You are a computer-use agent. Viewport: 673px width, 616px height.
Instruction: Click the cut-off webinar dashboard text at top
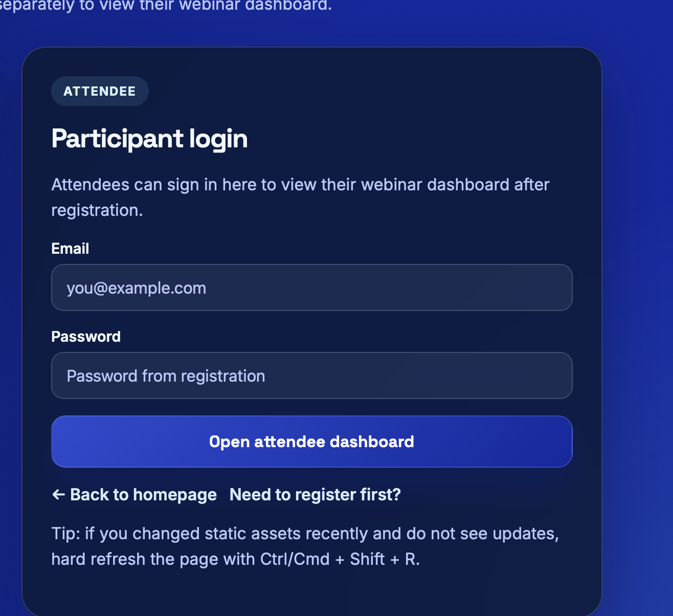165,6
